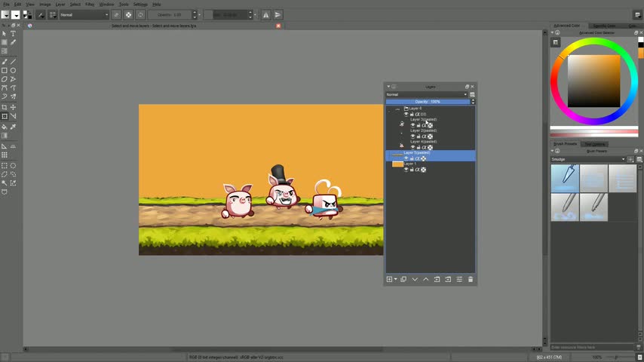Select the Dynamic Brush tool

4,97
